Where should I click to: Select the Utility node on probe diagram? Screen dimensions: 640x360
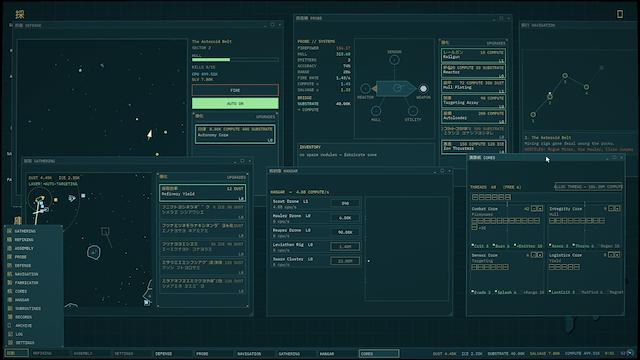[x=413, y=111]
